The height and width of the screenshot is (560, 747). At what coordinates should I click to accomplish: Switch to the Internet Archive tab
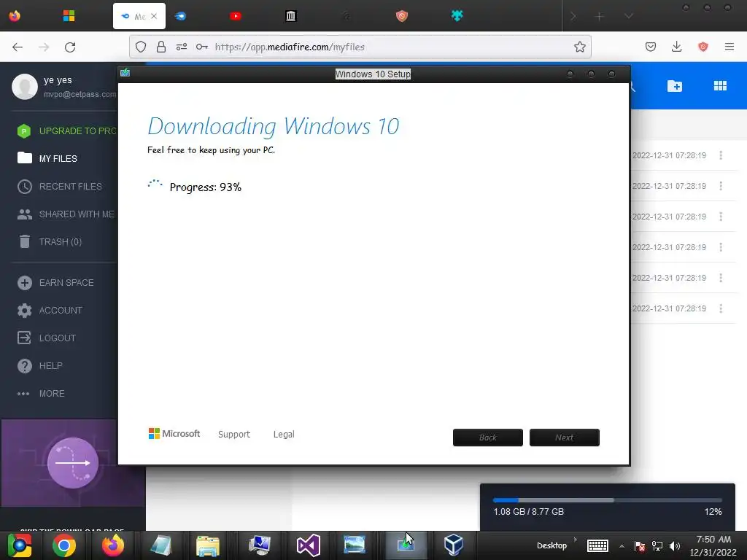point(290,16)
